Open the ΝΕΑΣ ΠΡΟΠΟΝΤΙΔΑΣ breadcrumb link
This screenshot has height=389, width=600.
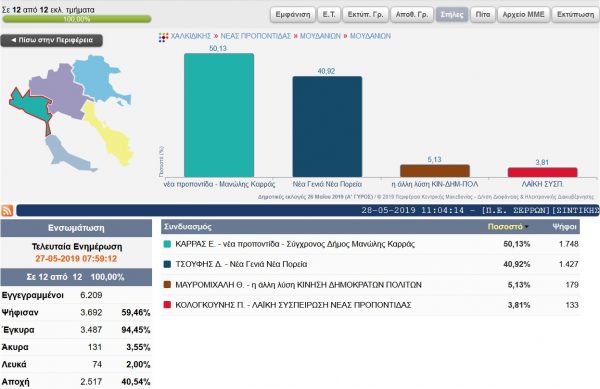click(x=256, y=36)
